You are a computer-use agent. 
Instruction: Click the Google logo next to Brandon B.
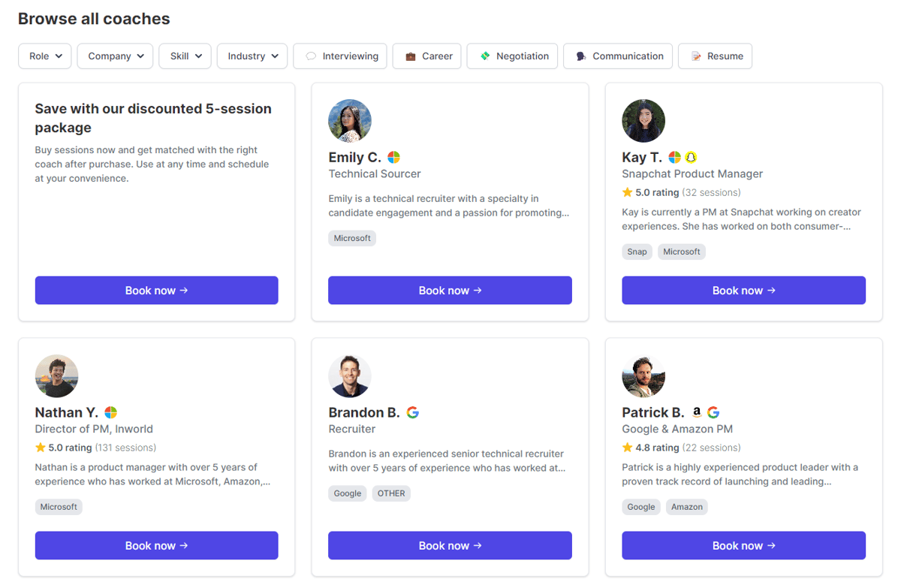(412, 412)
